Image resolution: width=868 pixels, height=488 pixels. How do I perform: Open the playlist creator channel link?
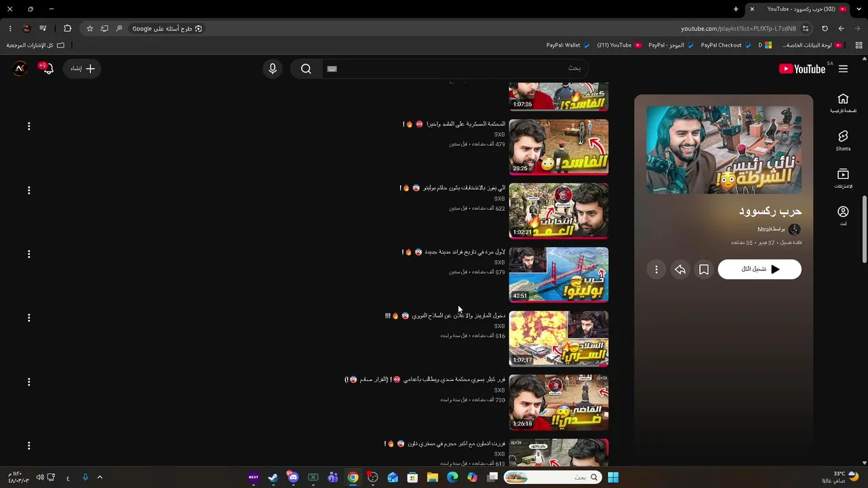771,229
